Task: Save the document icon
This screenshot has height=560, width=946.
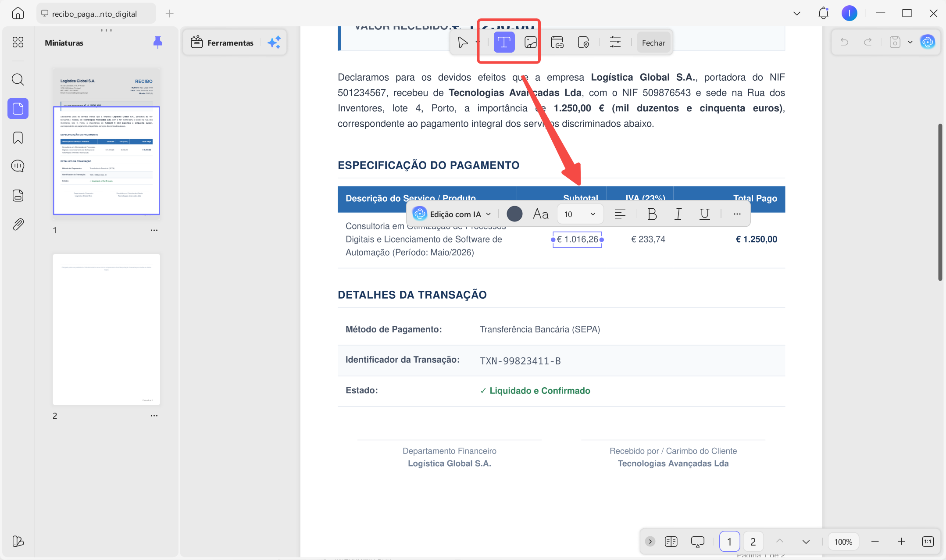Action: 895,42
